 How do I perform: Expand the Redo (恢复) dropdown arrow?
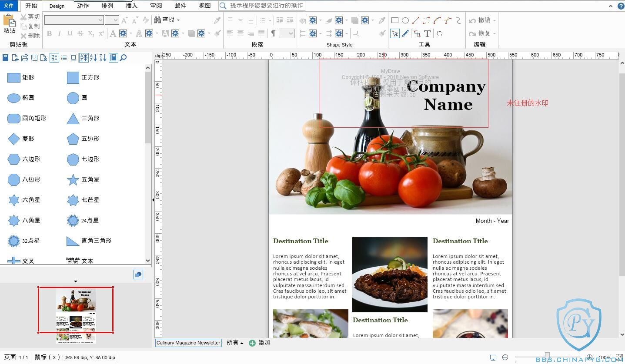[x=494, y=33]
